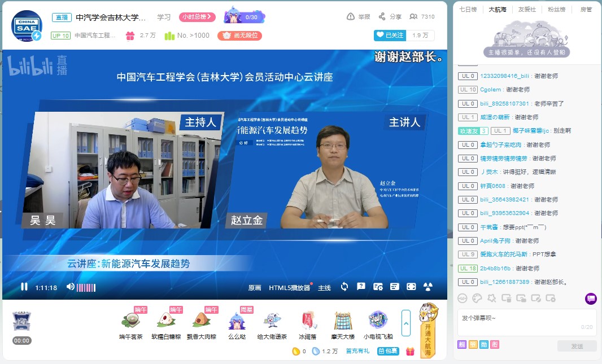Refresh the stream with the reload icon
The height and width of the screenshot is (364, 602).
click(x=344, y=287)
